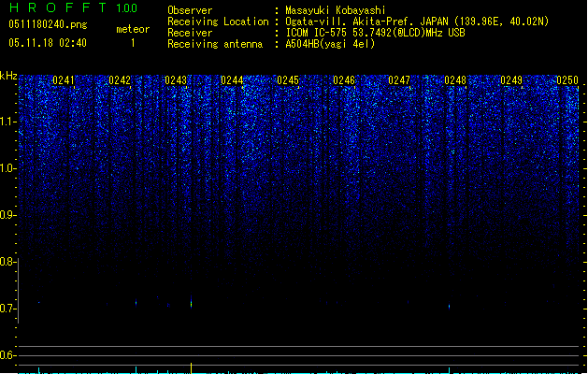The width and height of the screenshot is (588, 374).
Task: Click the 0245 time marker
Action: (x=288, y=80)
